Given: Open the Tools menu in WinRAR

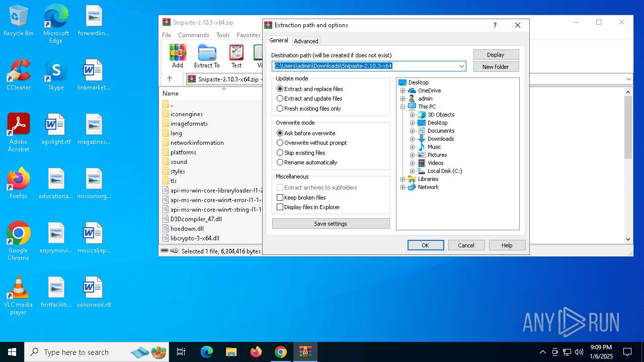Looking at the screenshot, I should tap(223, 35).
